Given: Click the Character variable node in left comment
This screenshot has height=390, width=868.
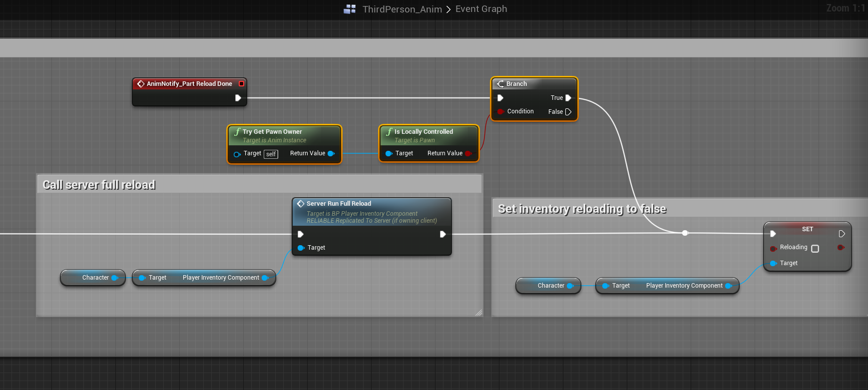Looking at the screenshot, I should (x=93, y=278).
